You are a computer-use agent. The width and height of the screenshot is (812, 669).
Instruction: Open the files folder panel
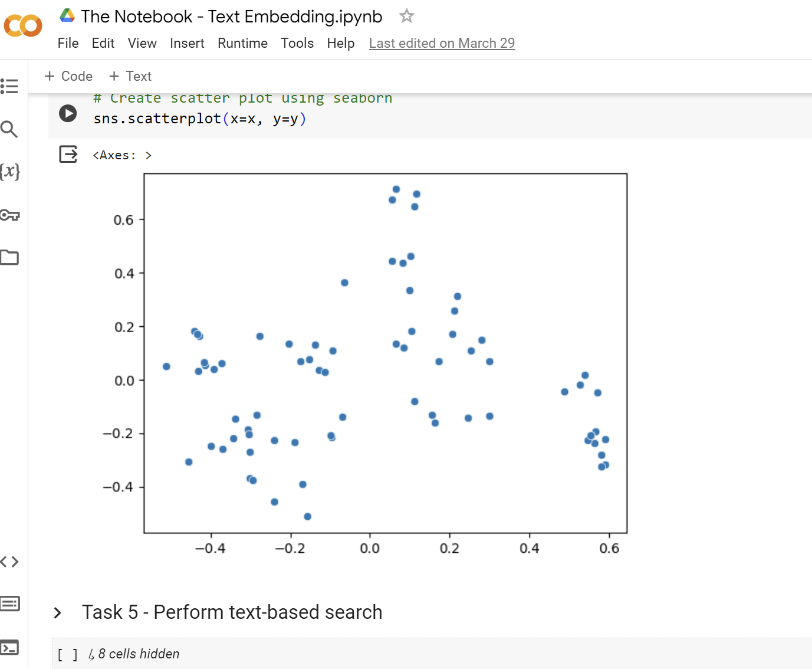(9, 258)
